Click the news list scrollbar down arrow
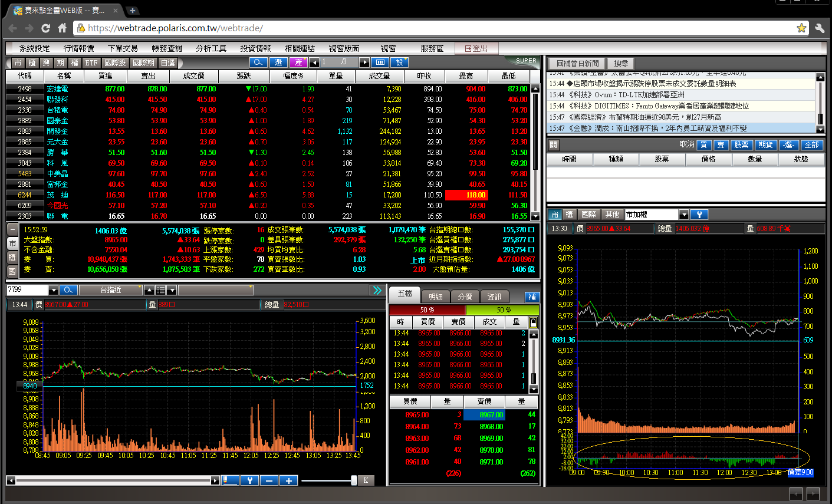832x504 pixels. [x=820, y=129]
